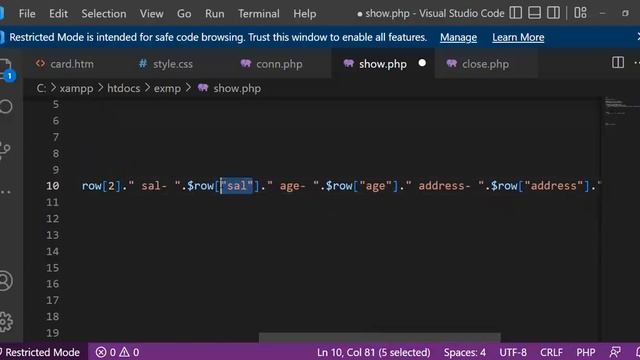Image resolution: width=640 pixels, height=360 pixels.
Task: Switch to the conn.php tab
Action: [279, 64]
